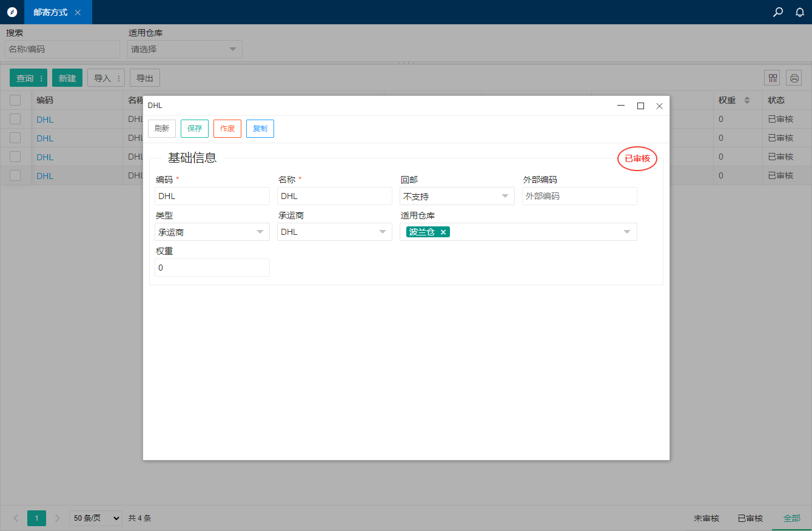Click the 外部编码 input field
The height and width of the screenshot is (531, 812).
pyautogui.click(x=579, y=196)
